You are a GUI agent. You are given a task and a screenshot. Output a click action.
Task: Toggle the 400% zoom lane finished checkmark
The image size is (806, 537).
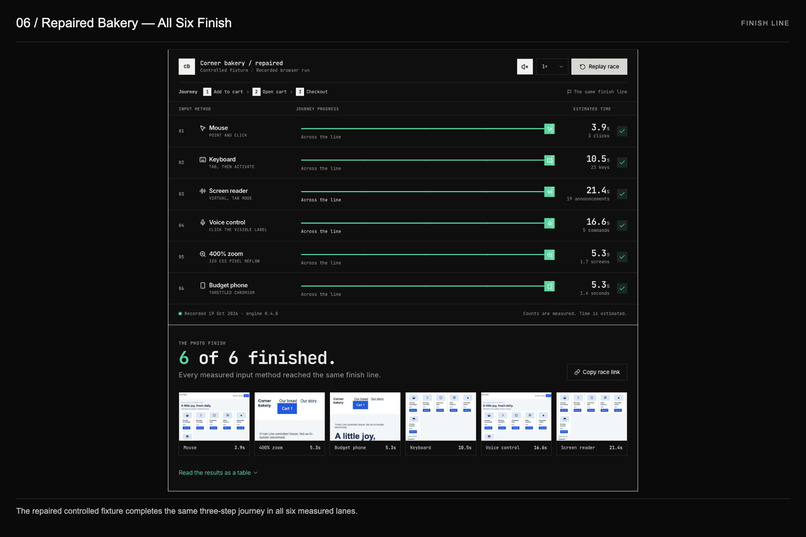(x=622, y=257)
